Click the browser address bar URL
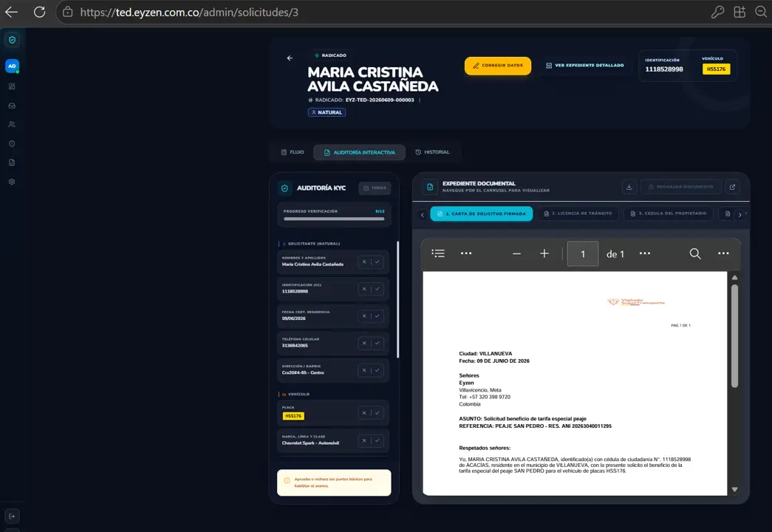 click(x=189, y=13)
